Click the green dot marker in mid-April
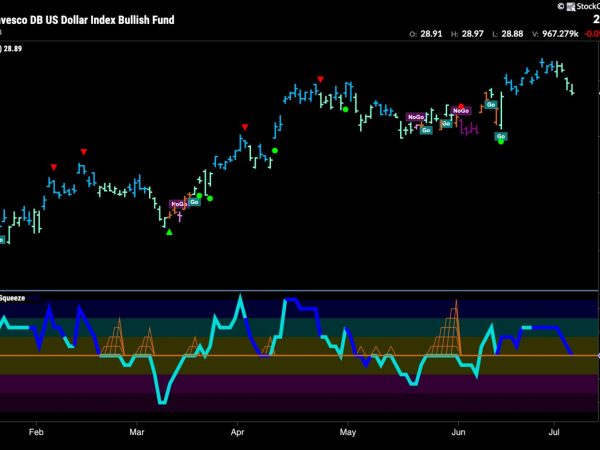 coord(275,151)
